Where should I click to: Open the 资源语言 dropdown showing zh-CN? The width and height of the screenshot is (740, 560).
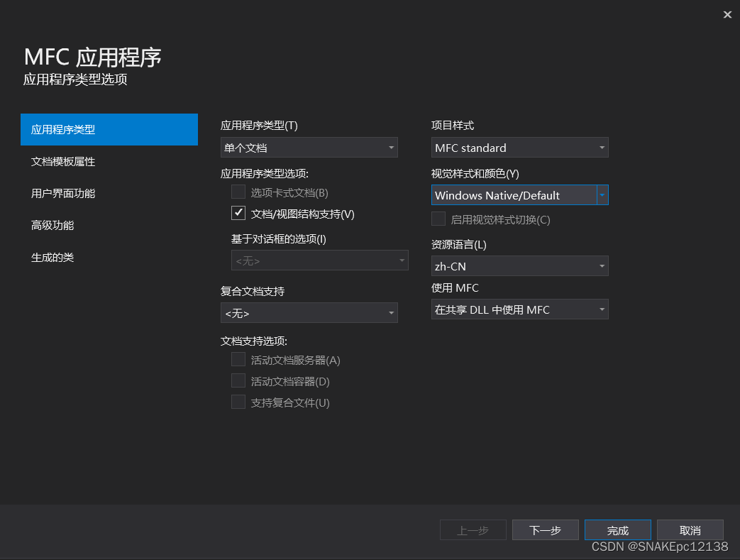click(x=519, y=265)
